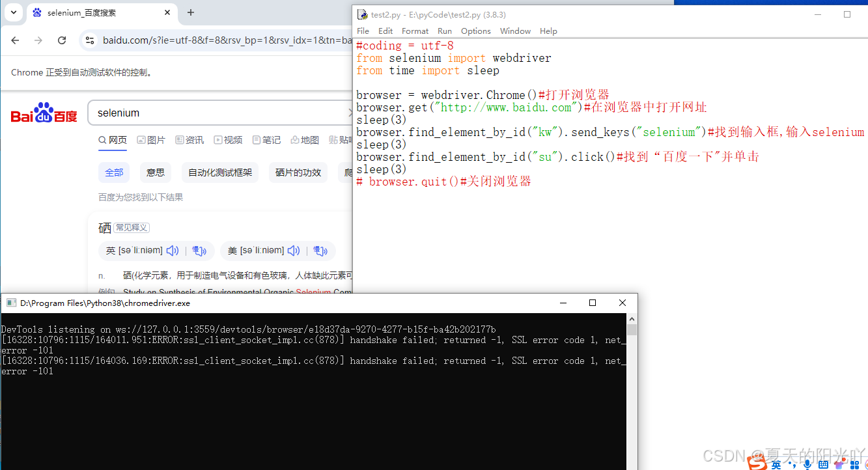Open the Edit menu in IDLE
868x470 pixels.
pos(385,31)
